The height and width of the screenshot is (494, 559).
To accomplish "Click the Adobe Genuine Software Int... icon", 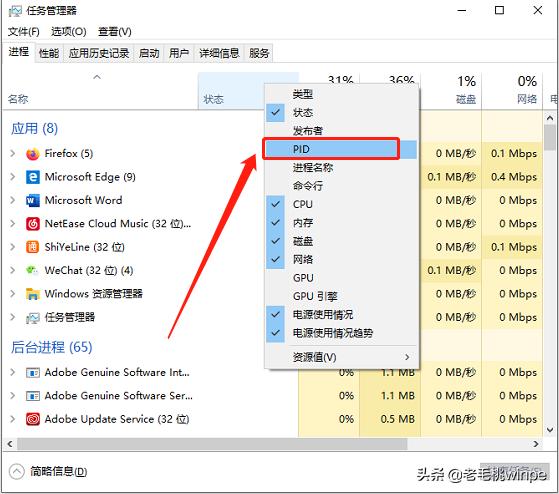I will 32,373.
